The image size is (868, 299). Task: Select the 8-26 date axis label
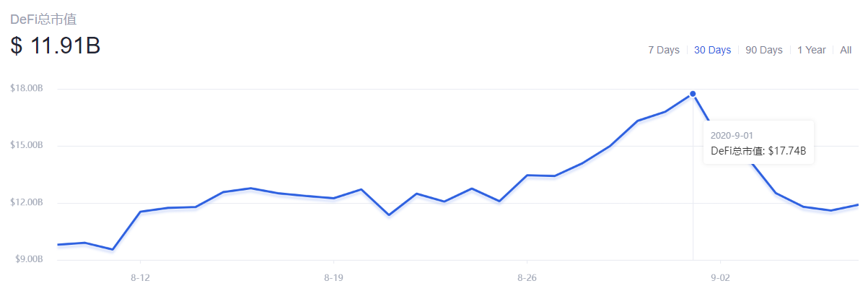pos(527,277)
